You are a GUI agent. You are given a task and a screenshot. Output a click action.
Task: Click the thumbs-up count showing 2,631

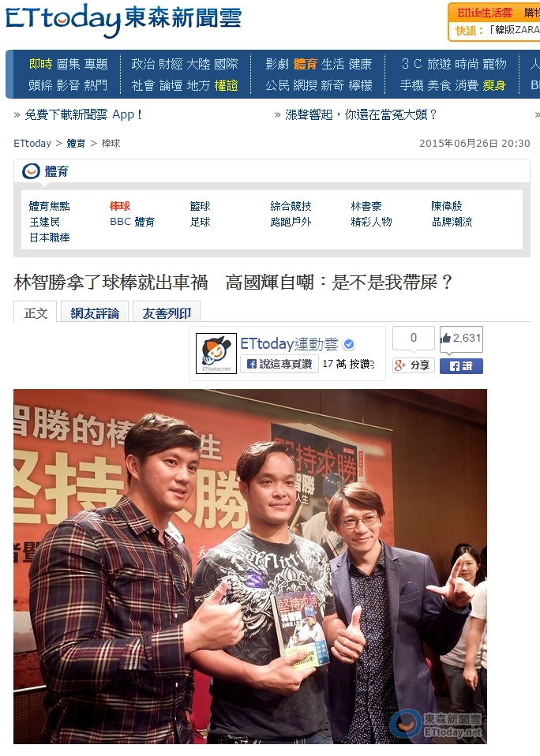[461, 339]
